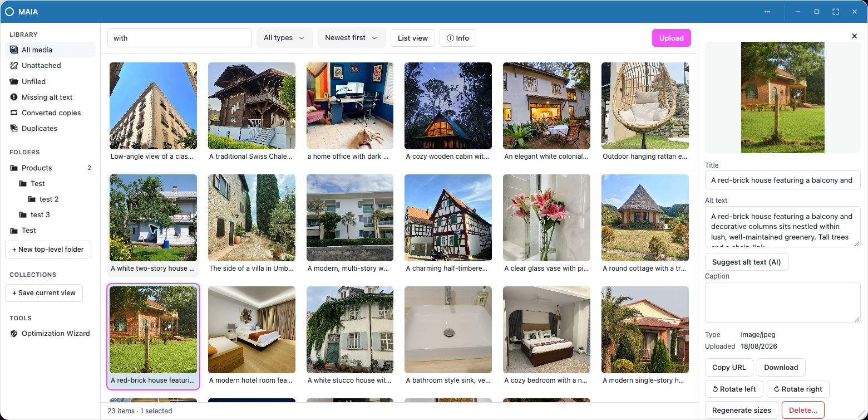Select the home office thumbnail
The width and height of the screenshot is (868, 420).
click(x=350, y=106)
